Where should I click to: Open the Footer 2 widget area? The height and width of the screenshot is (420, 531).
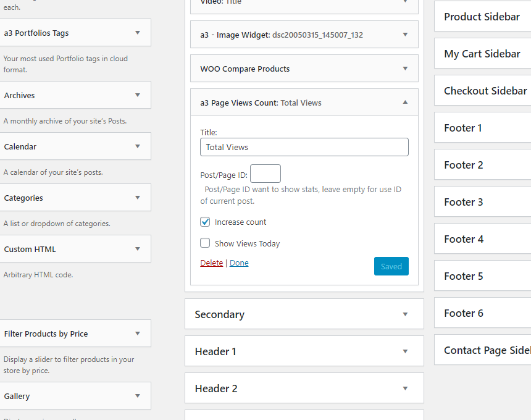[x=483, y=165]
